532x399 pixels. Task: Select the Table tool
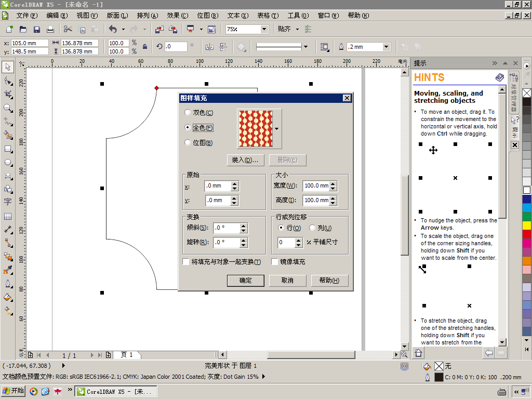8,216
